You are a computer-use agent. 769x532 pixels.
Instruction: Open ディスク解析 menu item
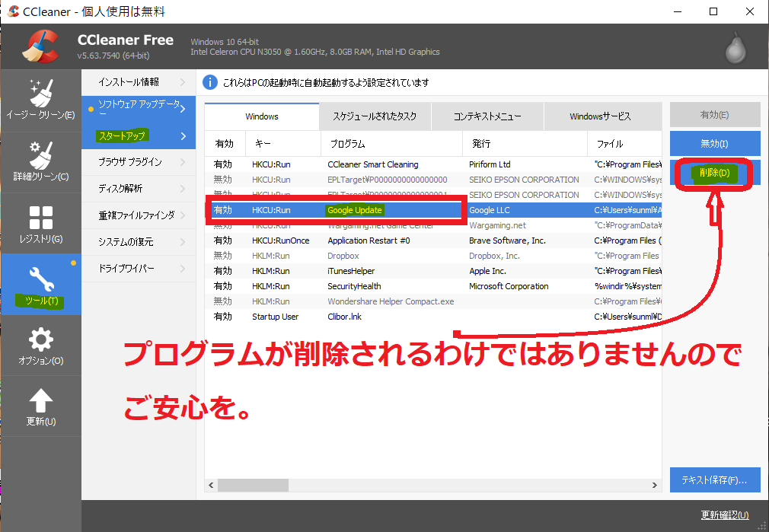pos(139,188)
